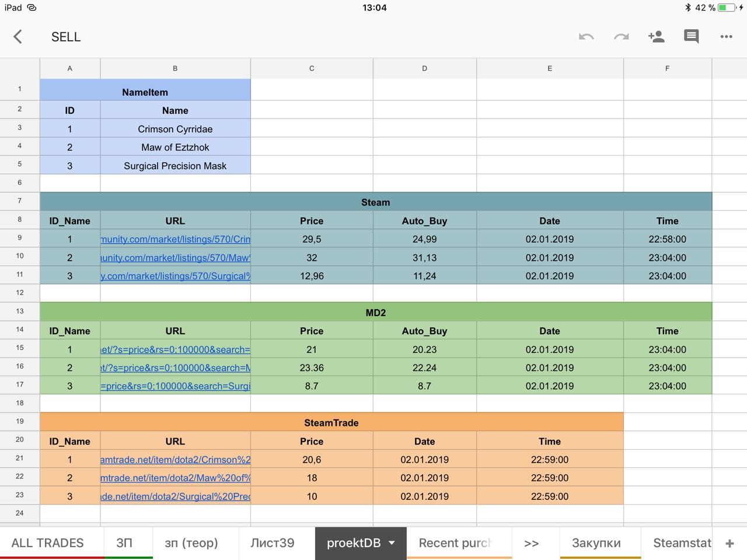Select the Steam section title cell
Viewport: 747px width, 560px height.
pyautogui.click(x=376, y=202)
